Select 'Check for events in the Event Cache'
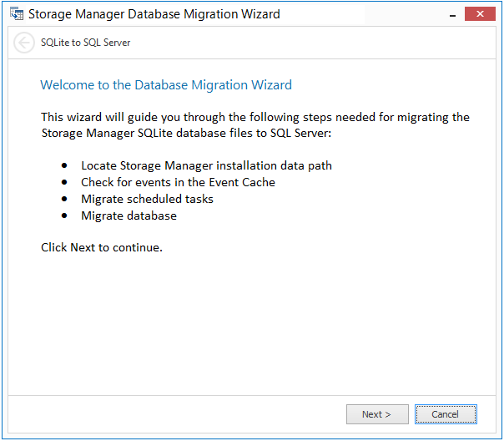 [x=178, y=182]
